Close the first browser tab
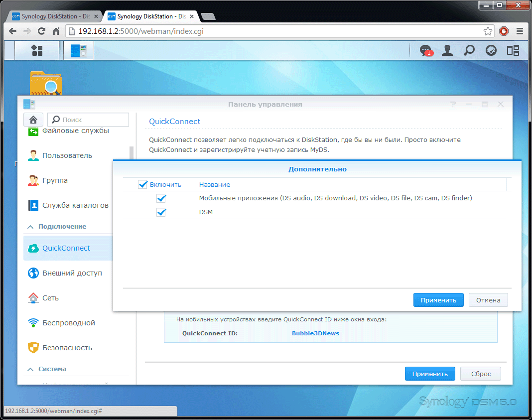Screen dimensions: 532x420 [96, 16]
